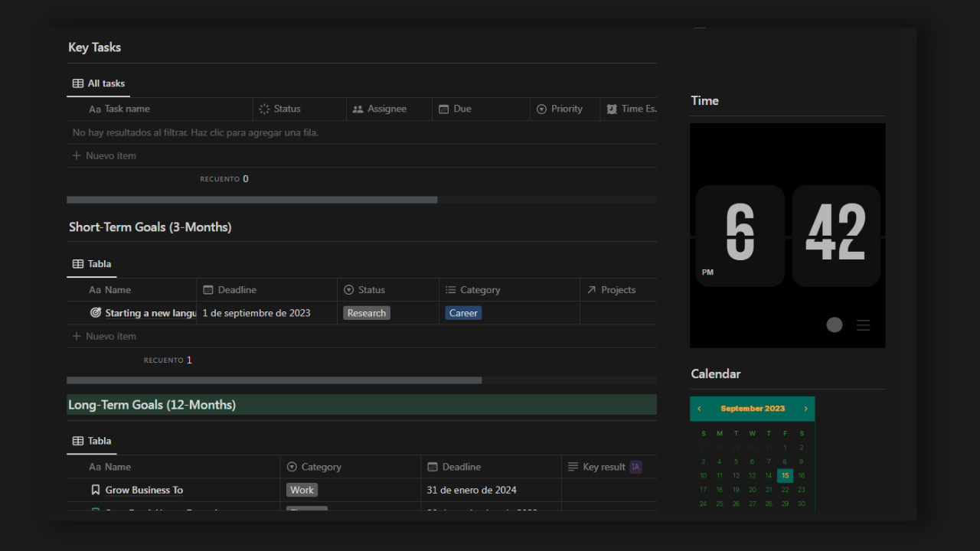Image resolution: width=980 pixels, height=551 pixels.
Task: Click the Priority column circle icon
Action: coord(541,109)
